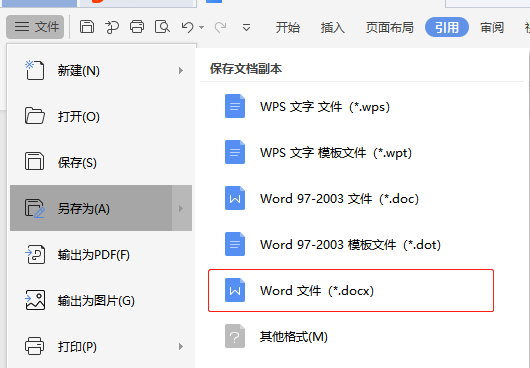
Task: Click the export to PDF toolbar icon
Action: [112, 27]
